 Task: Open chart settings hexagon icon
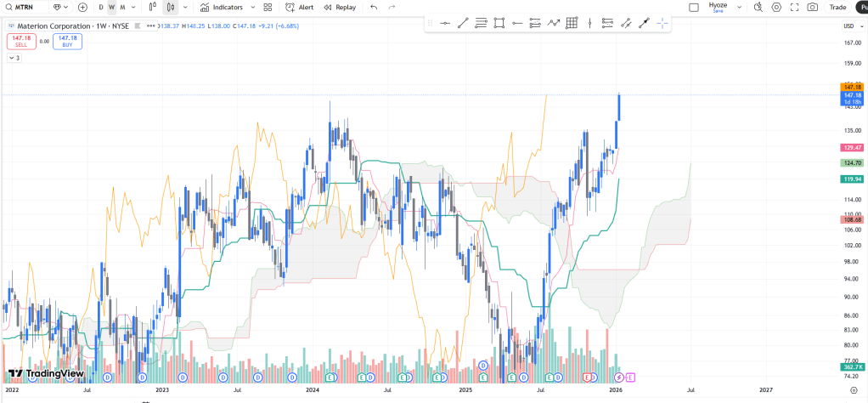coord(776,7)
